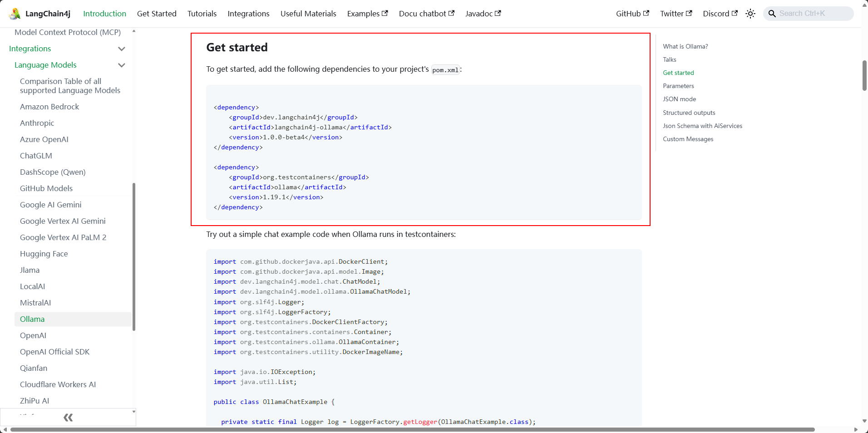The height and width of the screenshot is (433, 868).
Task: Collapse the Language Models sidebar chevron
Action: coord(122,65)
